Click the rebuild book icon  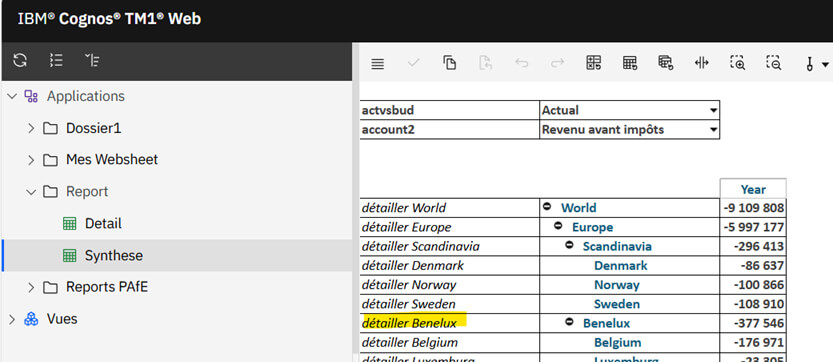click(x=666, y=63)
